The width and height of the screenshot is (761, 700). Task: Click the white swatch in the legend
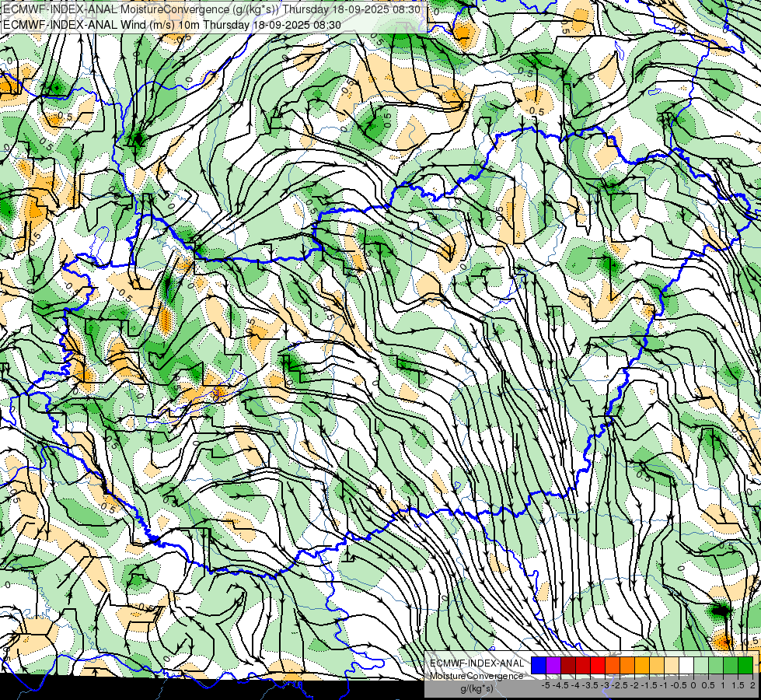tap(686, 666)
